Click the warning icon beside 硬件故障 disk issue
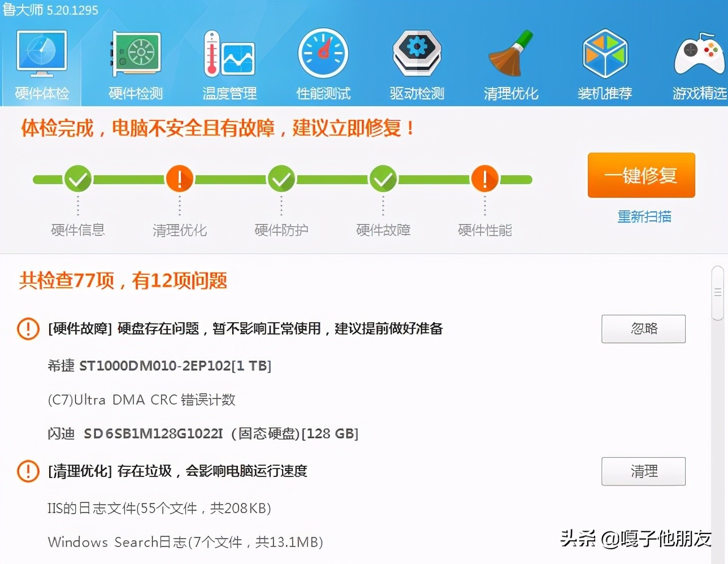The width and height of the screenshot is (728, 564). point(28,329)
